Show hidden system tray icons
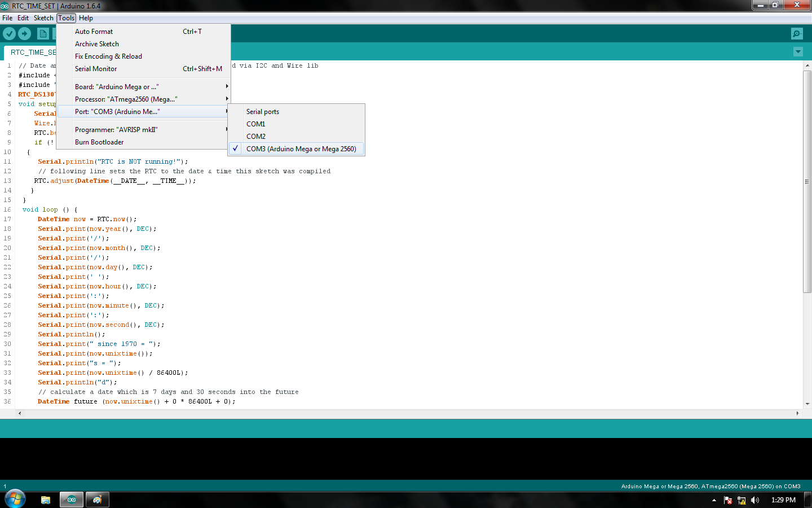Viewport: 812px width, 508px height. 714,500
